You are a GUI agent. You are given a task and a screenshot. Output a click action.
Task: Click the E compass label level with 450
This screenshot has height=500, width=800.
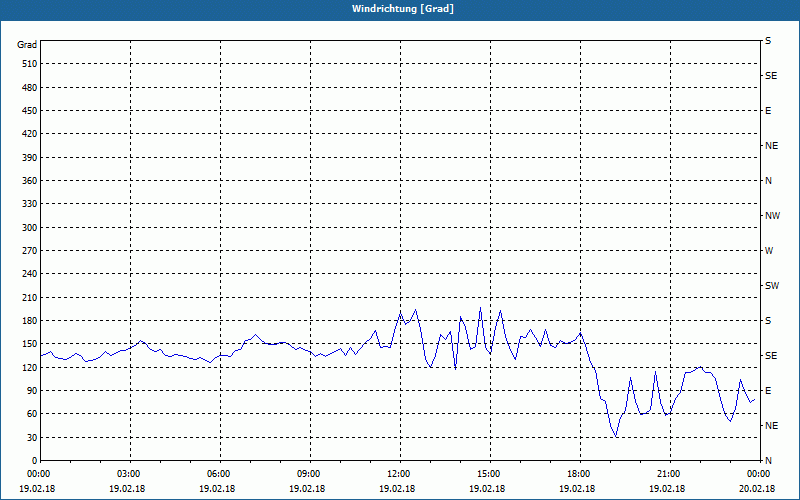pyautogui.click(x=768, y=111)
